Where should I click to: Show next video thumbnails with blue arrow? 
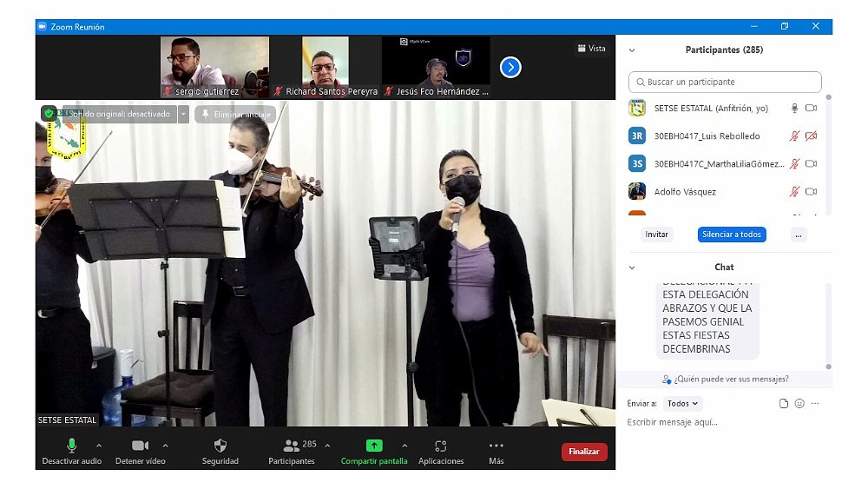(x=510, y=67)
